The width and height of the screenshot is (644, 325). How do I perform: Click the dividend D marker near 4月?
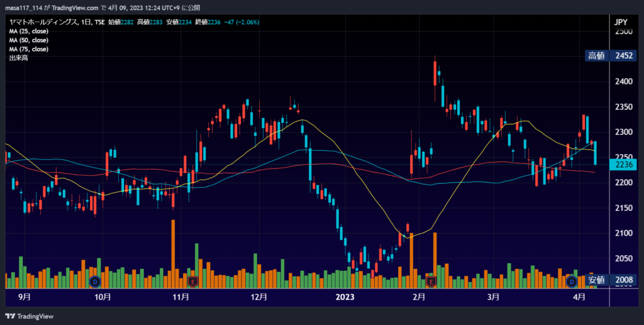click(571, 282)
